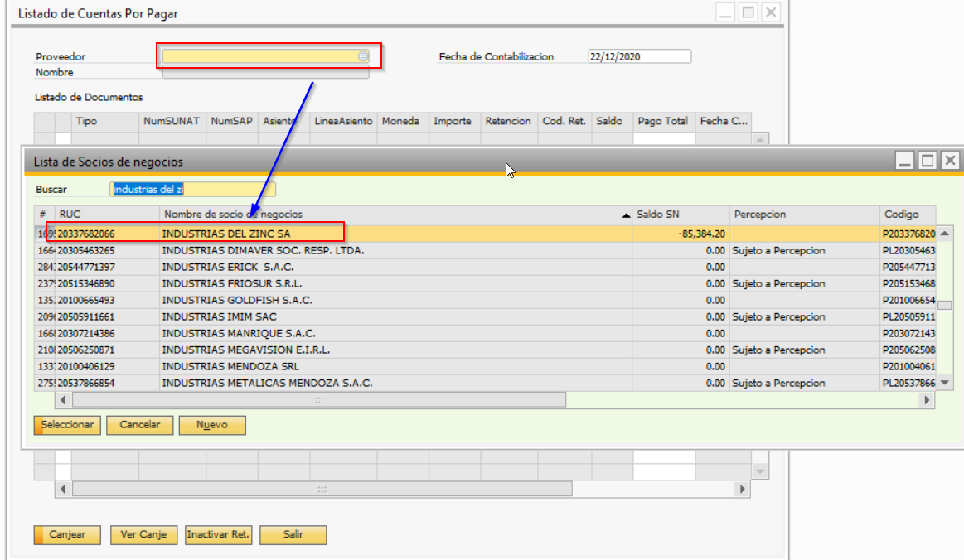Close the Listado de Cuentas Por Pagar window
This screenshot has width=964, height=560.
click(x=771, y=12)
